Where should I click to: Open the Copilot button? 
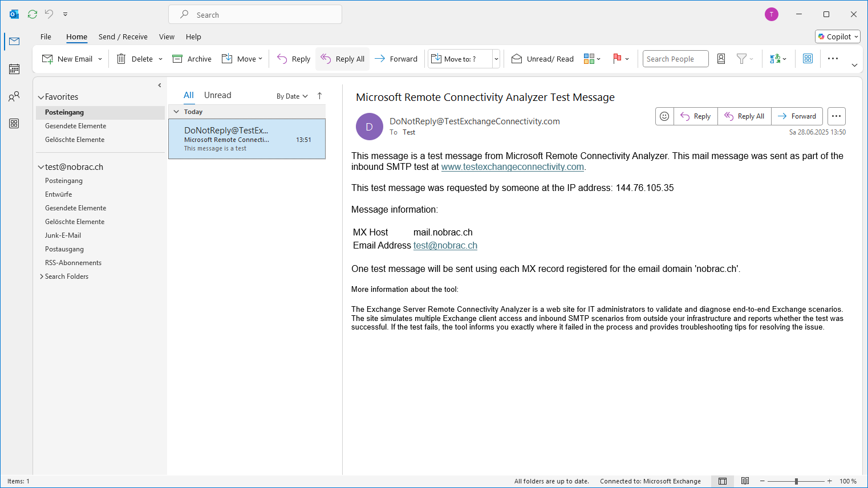click(x=838, y=36)
